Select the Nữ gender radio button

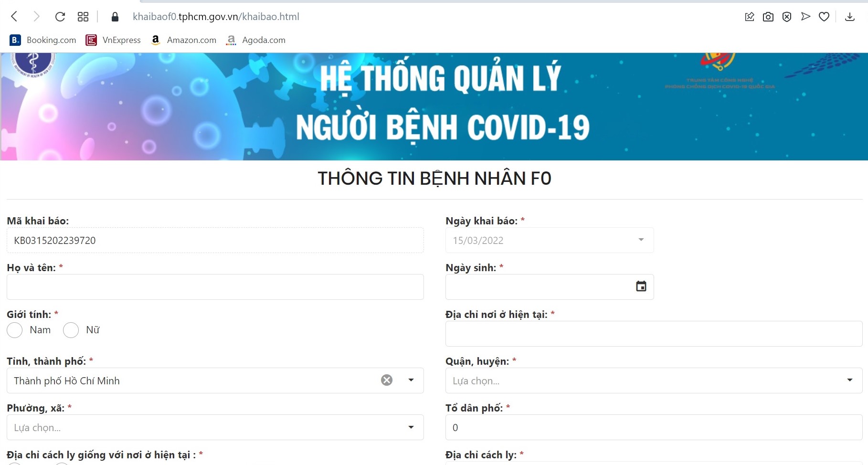[71, 330]
